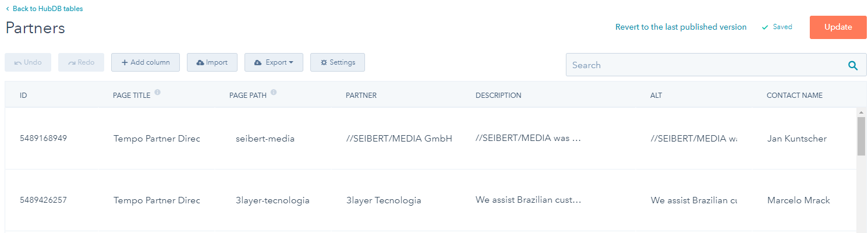Click the Import cloud upload button
Screen dimensions: 868x233
coord(212,62)
